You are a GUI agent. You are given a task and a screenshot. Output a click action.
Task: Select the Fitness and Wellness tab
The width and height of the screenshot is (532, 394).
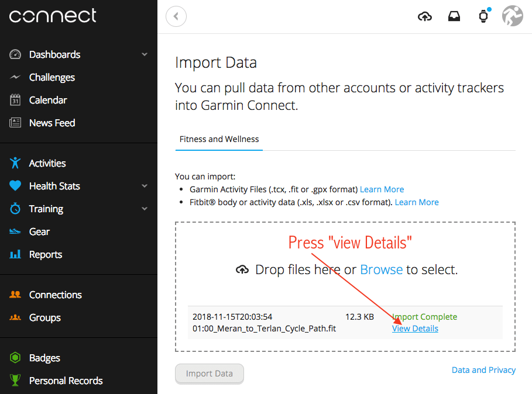pos(219,139)
